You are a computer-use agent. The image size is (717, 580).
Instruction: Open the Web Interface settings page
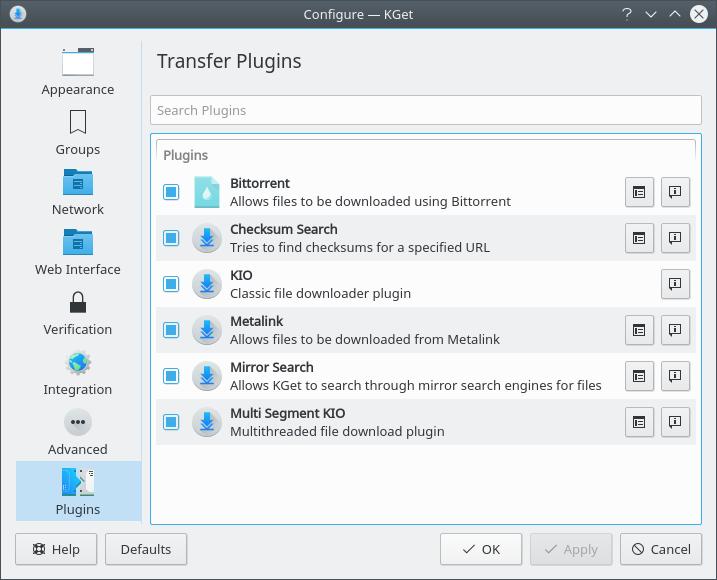pyautogui.click(x=78, y=252)
